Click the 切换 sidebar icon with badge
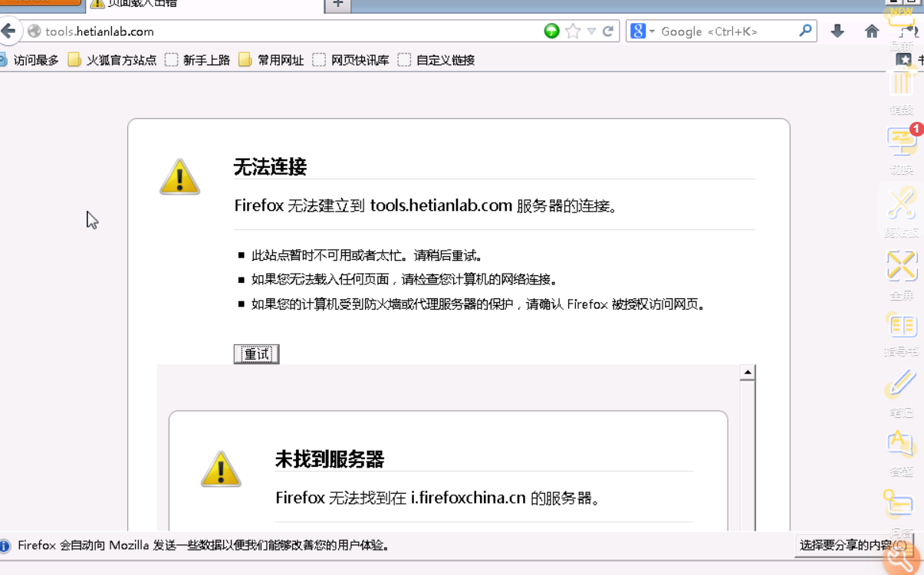This screenshot has height=575, width=924. coord(902,150)
